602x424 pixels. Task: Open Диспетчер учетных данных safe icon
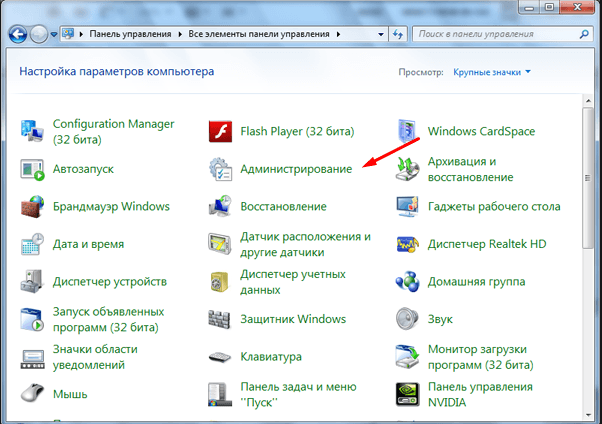(x=220, y=282)
